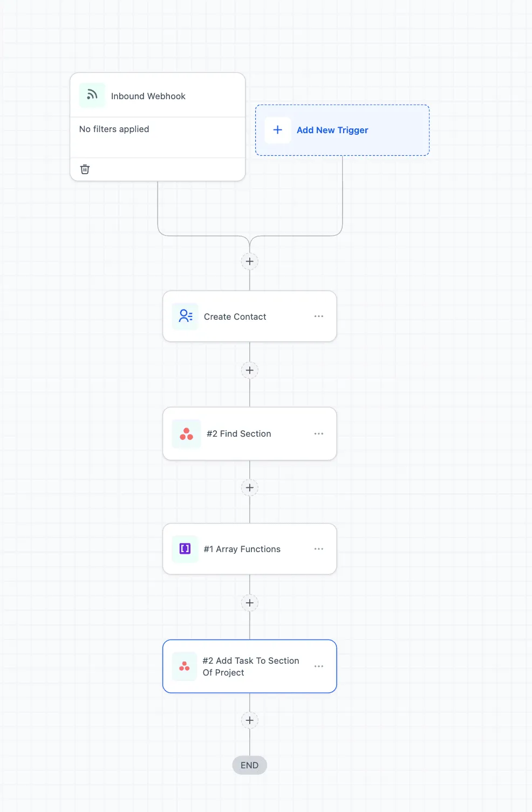
Task: Click the Create Contact person icon
Action: click(x=185, y=316)
